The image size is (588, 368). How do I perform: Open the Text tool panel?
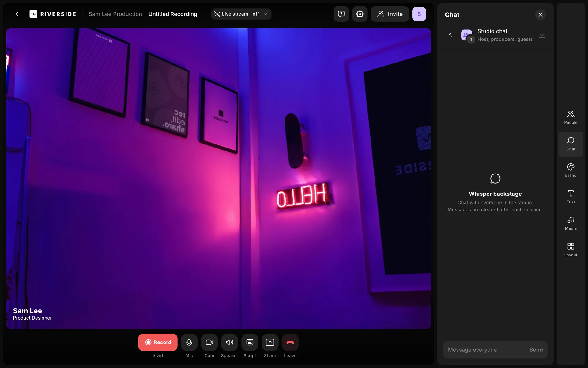coord(571,197)
